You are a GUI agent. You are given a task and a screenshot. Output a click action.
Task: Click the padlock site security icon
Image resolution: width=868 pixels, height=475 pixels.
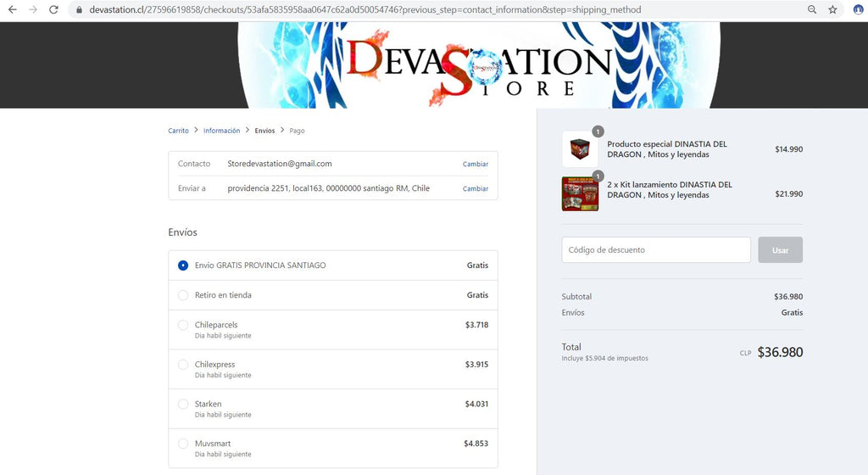click(79, 10)
